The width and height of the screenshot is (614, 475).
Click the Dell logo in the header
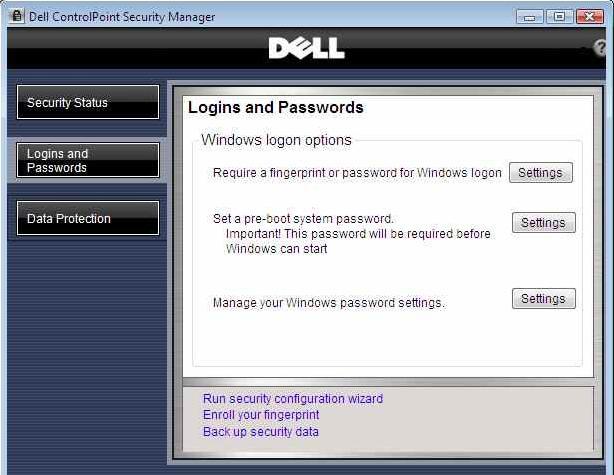pos(307,48)
